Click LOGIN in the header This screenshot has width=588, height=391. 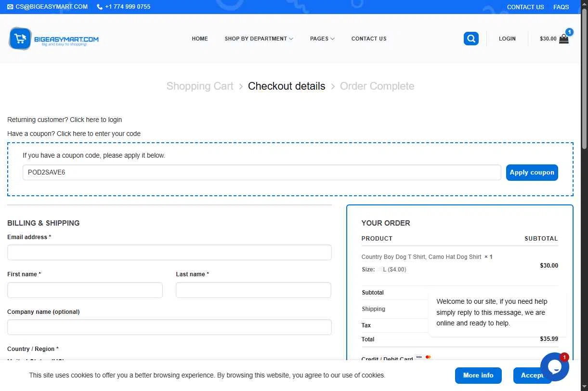pyautogui.click(x=507, y=39)
